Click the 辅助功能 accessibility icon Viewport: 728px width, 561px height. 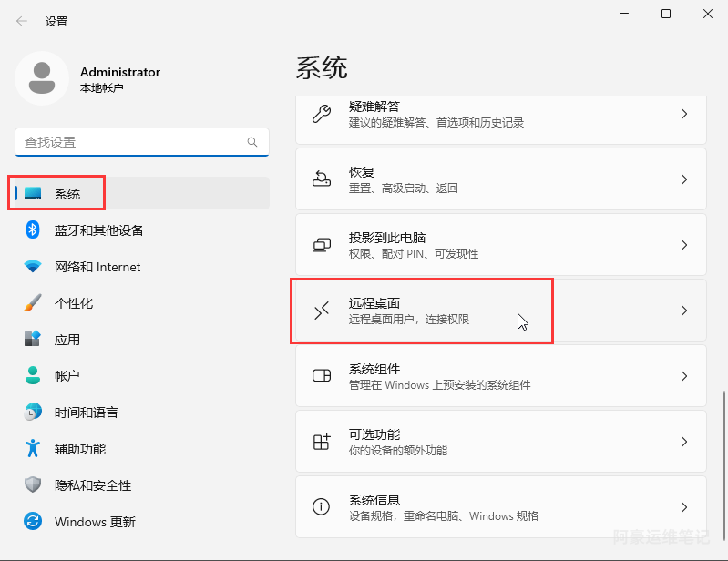click(33, 448)
